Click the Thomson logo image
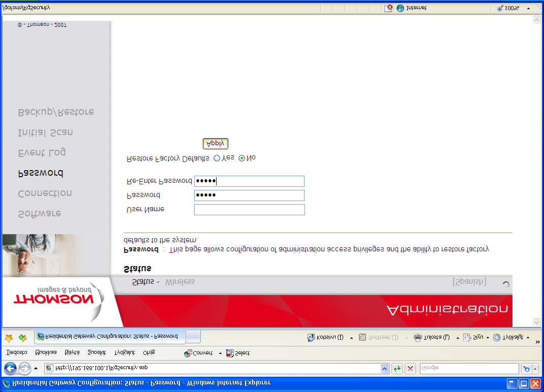Viewport: 544px width, 392px height. (x=57, y=301)
